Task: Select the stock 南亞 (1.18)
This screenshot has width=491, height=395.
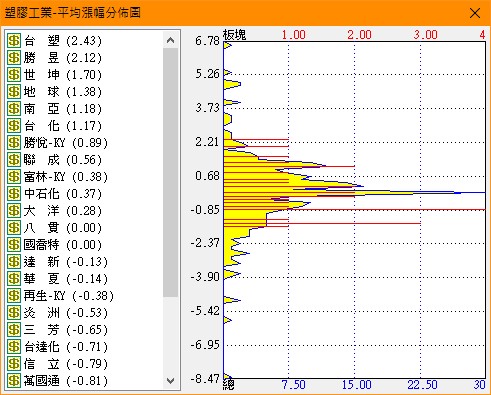Action: pos(63,109)
